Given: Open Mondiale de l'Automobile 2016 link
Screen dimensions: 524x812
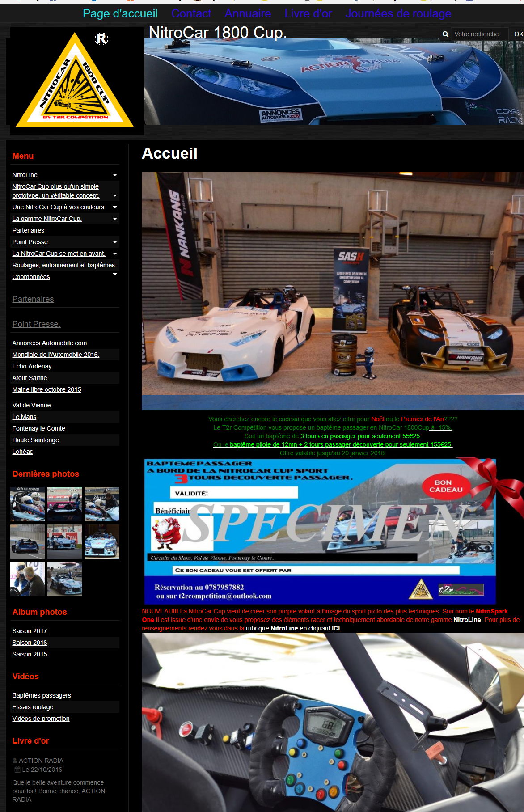Looking at the screenshot, I should 56,355.
